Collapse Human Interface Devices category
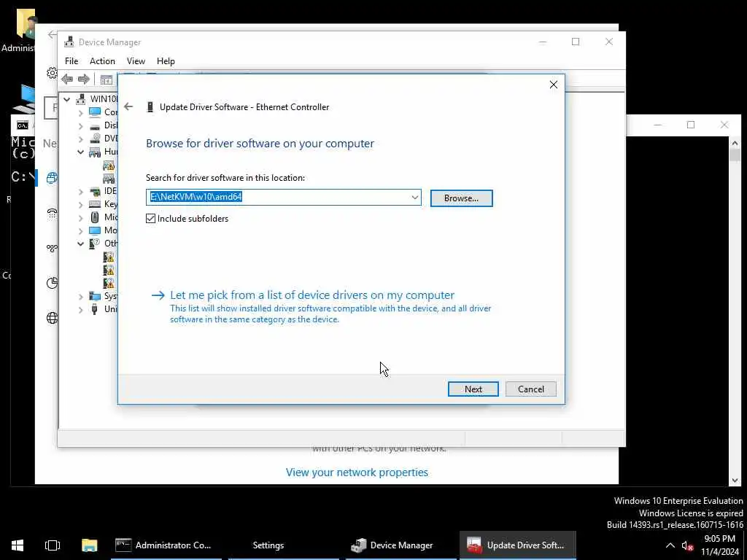Viewport: 747px width, 560px height. (x=80, y=152)
